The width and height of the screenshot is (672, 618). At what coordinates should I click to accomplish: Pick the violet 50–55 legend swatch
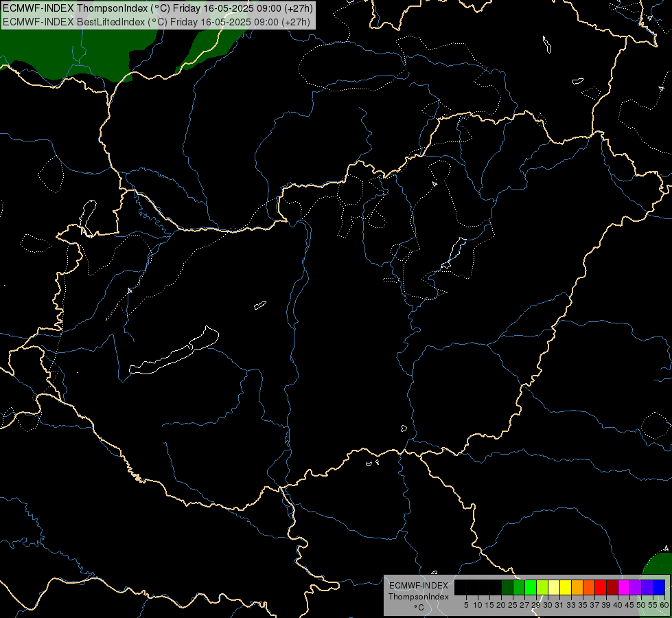647,587
